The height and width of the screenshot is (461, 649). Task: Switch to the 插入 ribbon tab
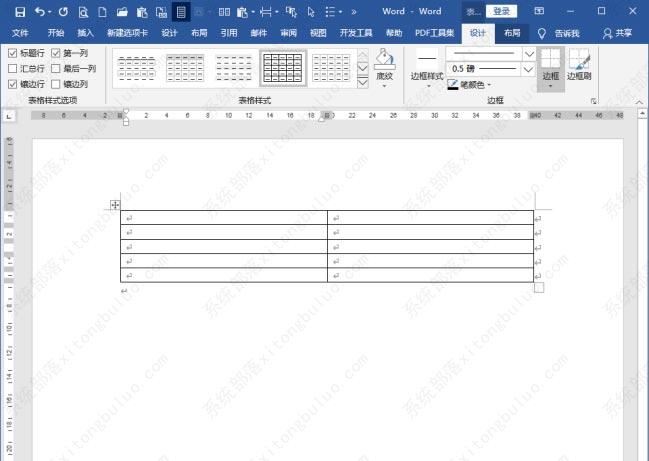point(86,33)
